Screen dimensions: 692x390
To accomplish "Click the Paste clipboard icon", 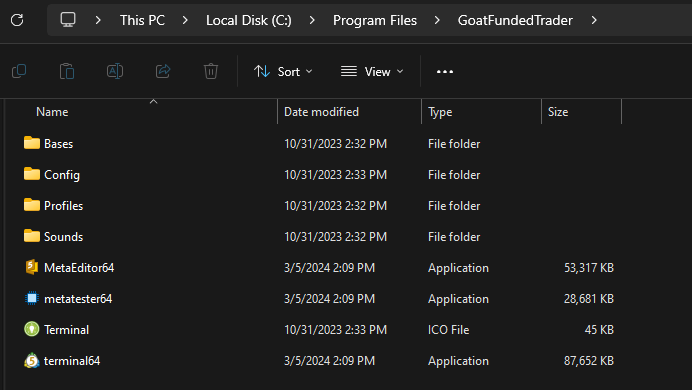I will (67, 71).
